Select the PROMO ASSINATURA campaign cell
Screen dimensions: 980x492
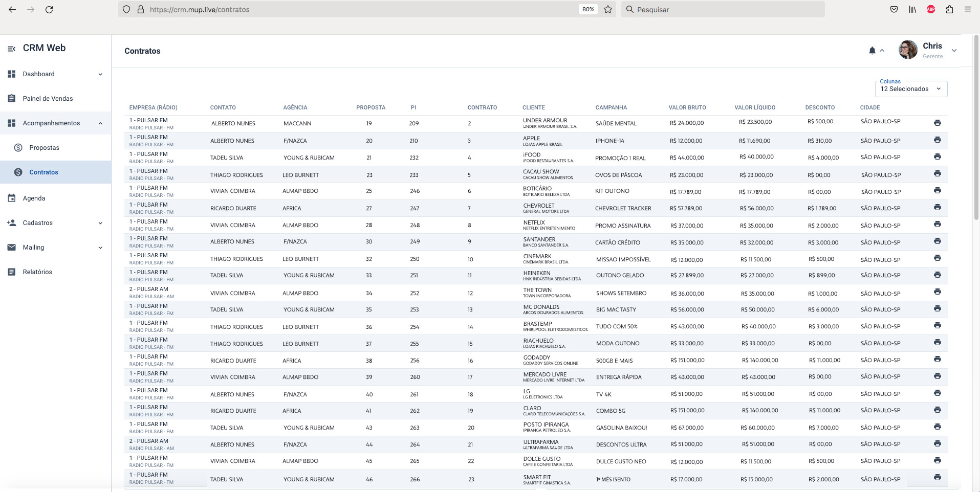623,226
